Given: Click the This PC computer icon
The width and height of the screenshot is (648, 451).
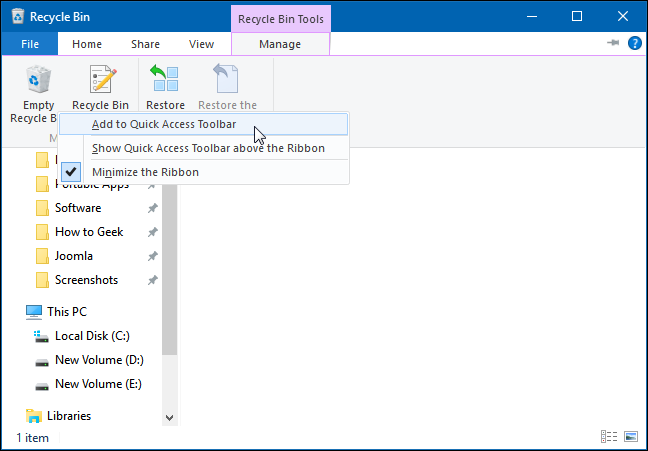Looking at the screenshot, I should click(x=33, y=312).
